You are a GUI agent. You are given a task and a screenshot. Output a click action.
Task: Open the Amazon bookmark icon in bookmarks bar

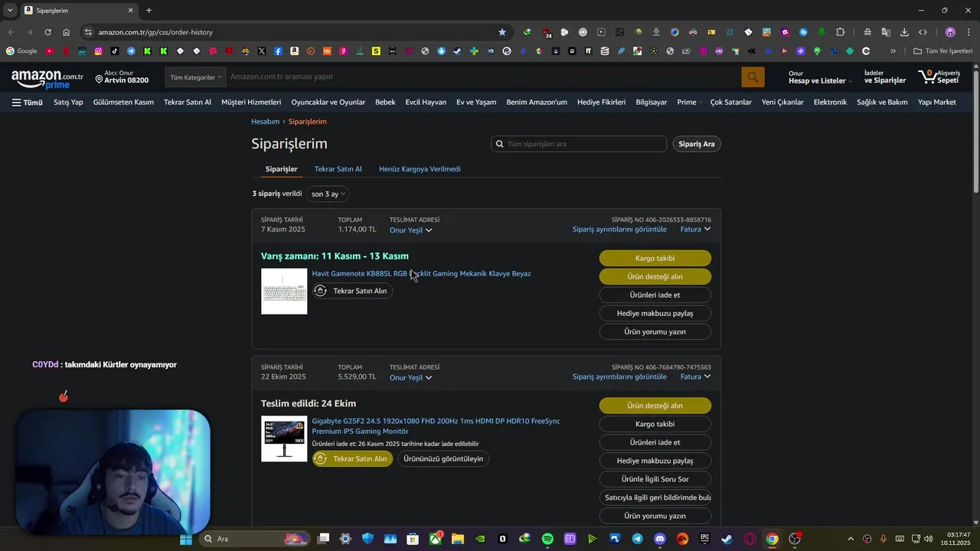tap(294, 51)
